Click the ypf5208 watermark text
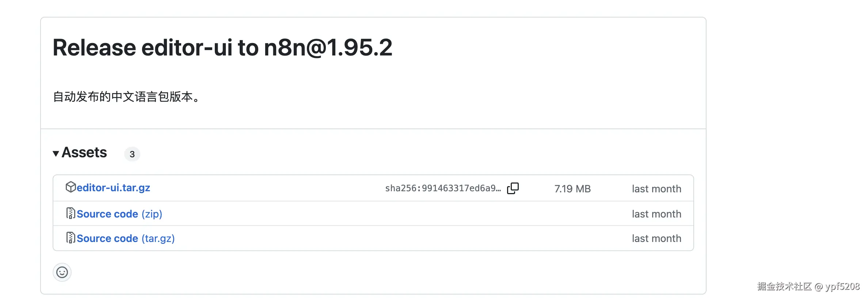868x300 pixels. click(x=842, y=286)
